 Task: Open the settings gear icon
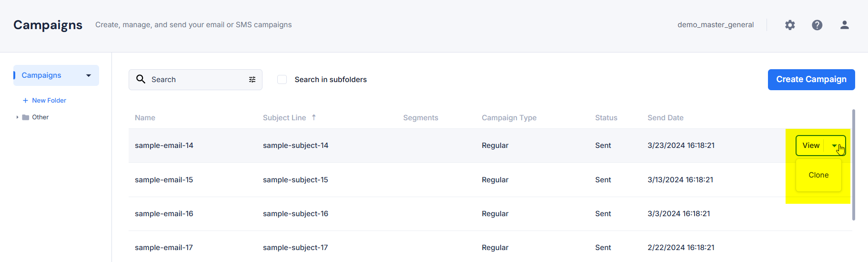pyautogui.click(x=790, y=25)
